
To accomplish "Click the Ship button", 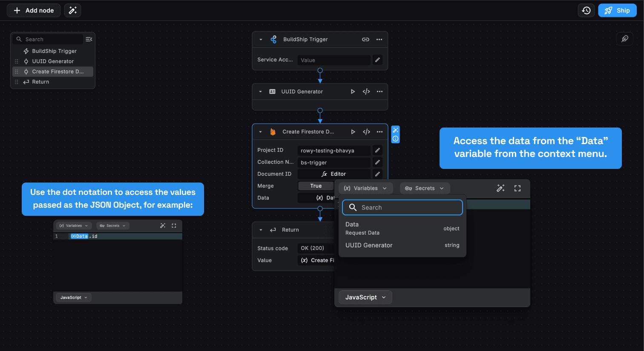I will click(x=617, y=10).
